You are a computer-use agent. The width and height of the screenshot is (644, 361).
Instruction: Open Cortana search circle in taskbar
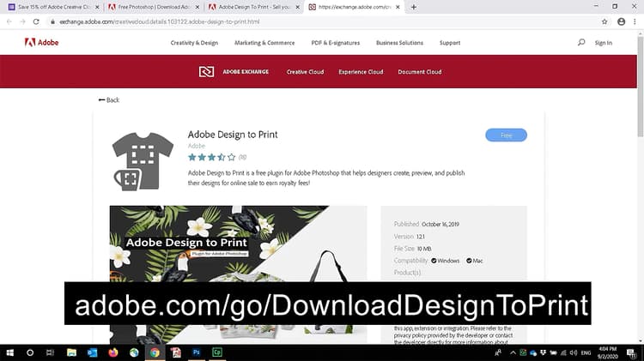click(30, 352)
